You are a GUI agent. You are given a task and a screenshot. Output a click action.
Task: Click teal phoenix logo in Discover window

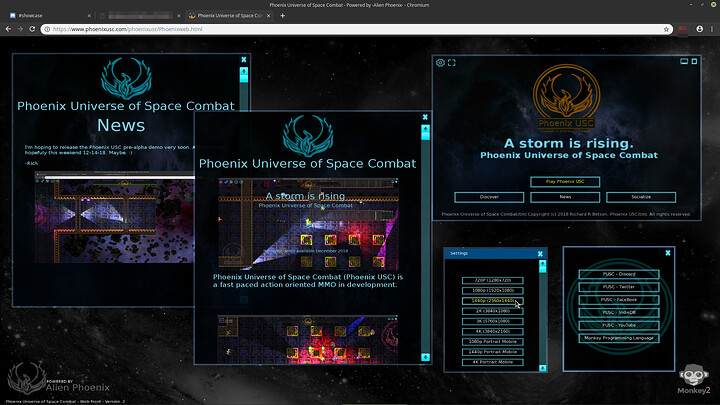point(308,136)
